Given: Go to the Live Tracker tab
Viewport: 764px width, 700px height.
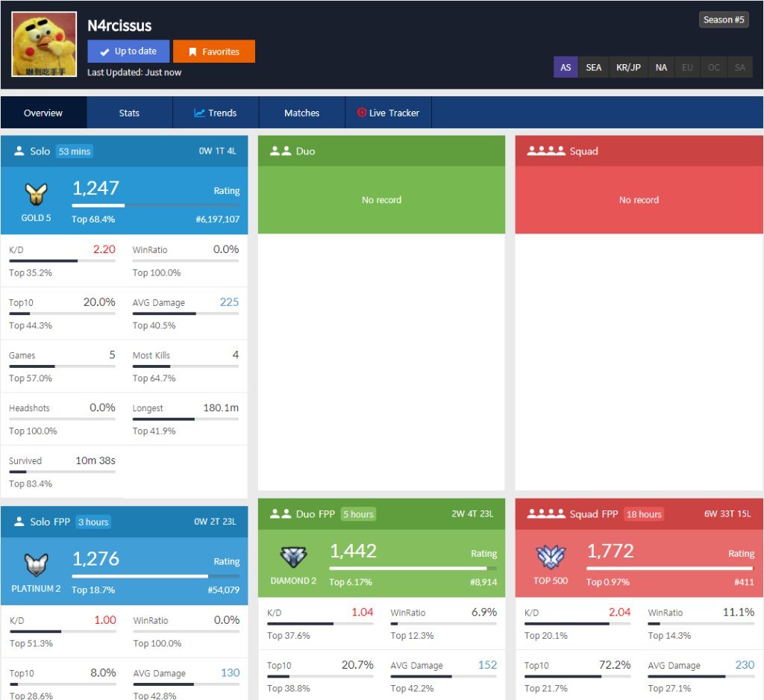Looking at the screenshot, I should pyautogui.click(x=388, y=113).
